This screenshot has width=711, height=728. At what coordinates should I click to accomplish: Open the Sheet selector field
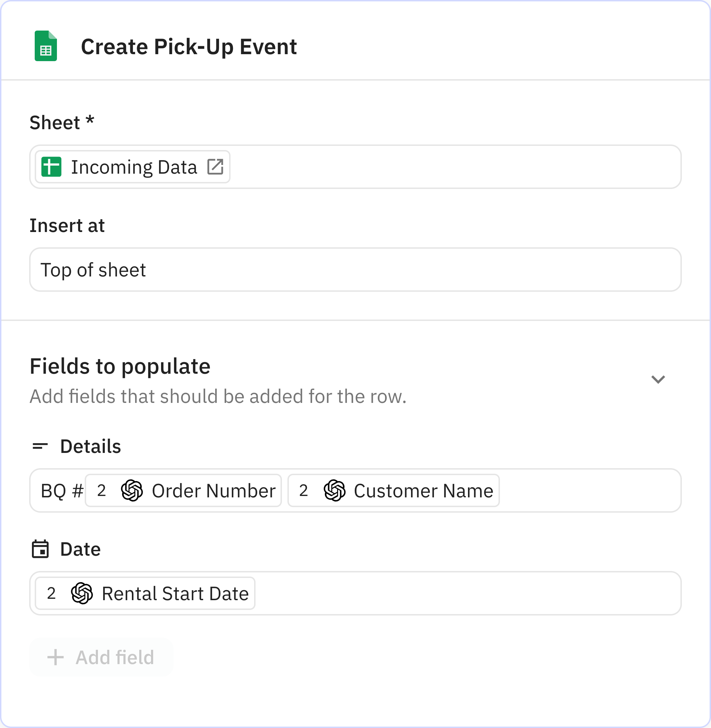(x=448, y=167)
